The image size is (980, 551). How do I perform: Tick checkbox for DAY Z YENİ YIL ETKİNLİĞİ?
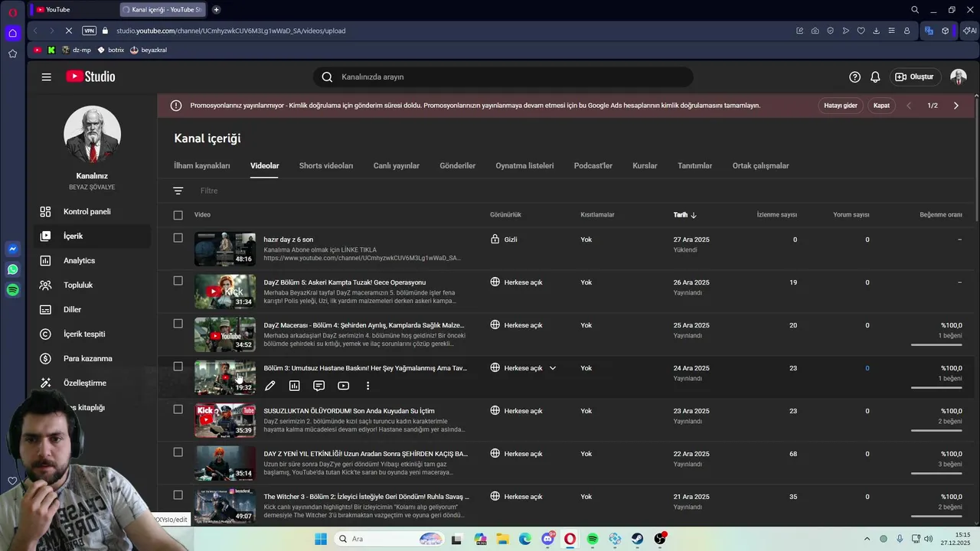tap(178, 452)
